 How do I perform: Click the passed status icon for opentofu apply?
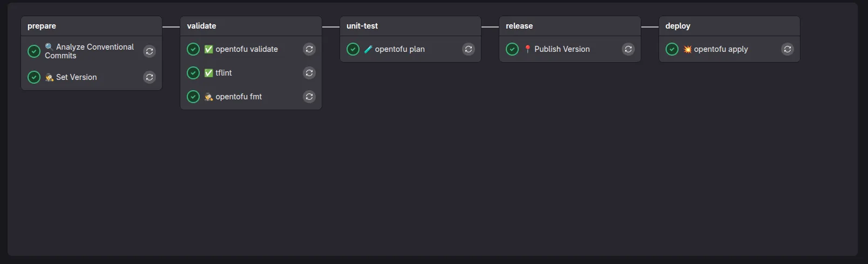(x=672, y=49)
